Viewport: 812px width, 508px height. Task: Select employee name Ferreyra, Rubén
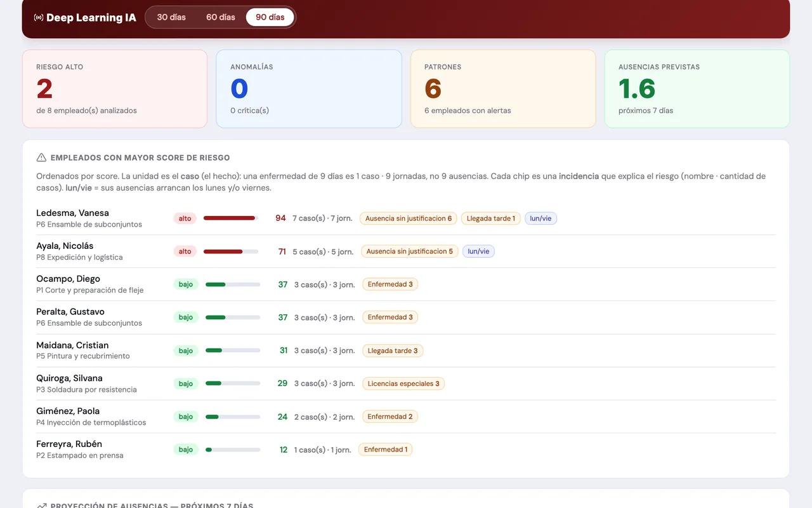[x=69, y=444]
